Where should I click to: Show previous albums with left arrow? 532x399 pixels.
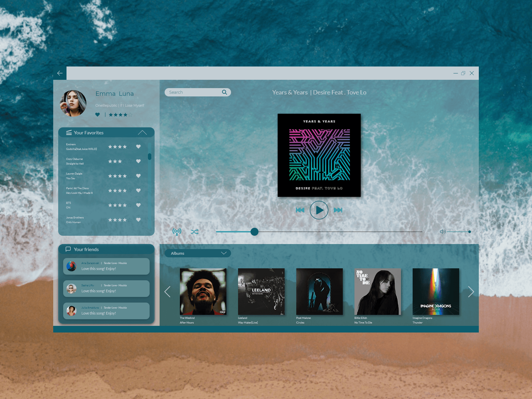(x=167, y=292)
